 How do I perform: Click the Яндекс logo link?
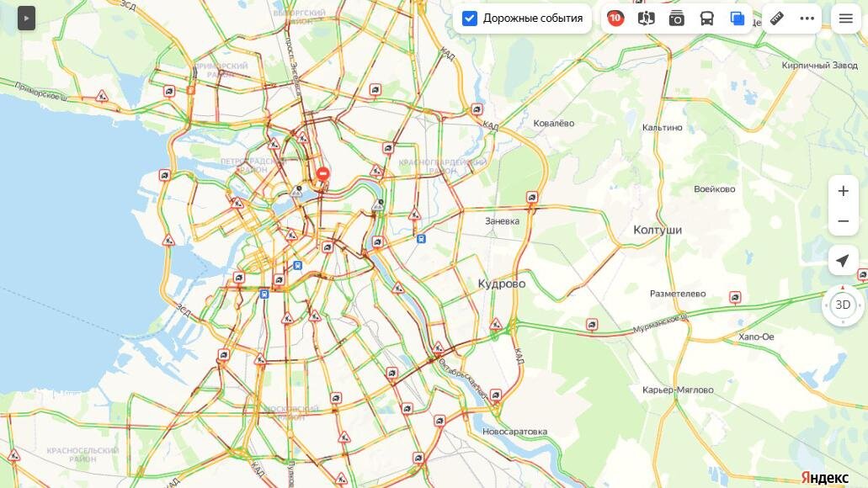click(x=824, y=478)
